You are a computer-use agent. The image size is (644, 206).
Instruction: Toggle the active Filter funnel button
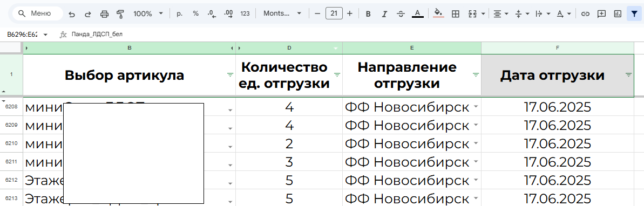tap(634, 13)
